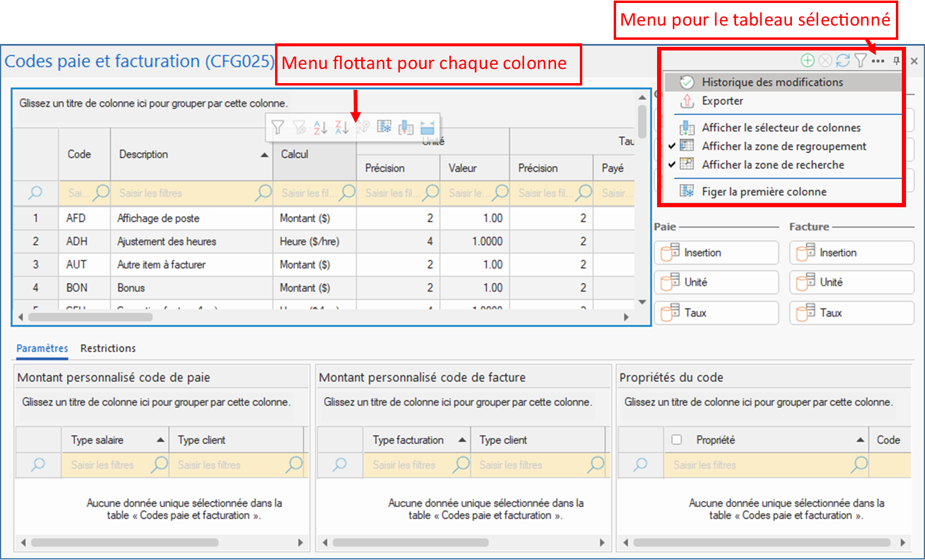Image resolution: width=925 pixels, height=560 pixels.
Task: Click the Facture Taux button
Action: tap(851, 313)
